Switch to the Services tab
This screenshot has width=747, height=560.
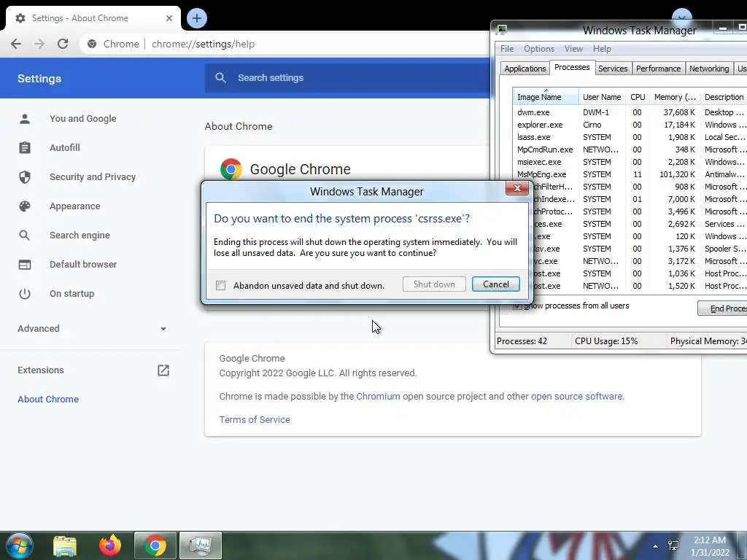613,69
